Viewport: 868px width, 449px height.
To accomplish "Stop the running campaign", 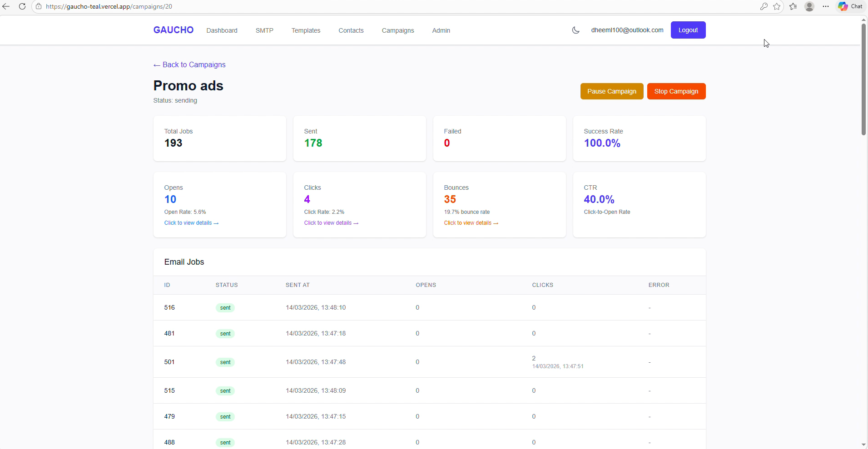I will point(676,91).
